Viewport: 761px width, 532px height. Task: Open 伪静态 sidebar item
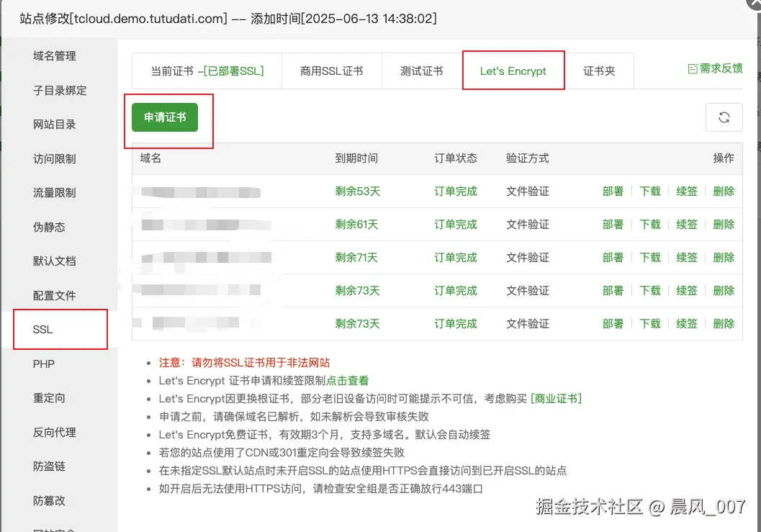[x=49, y=227]
